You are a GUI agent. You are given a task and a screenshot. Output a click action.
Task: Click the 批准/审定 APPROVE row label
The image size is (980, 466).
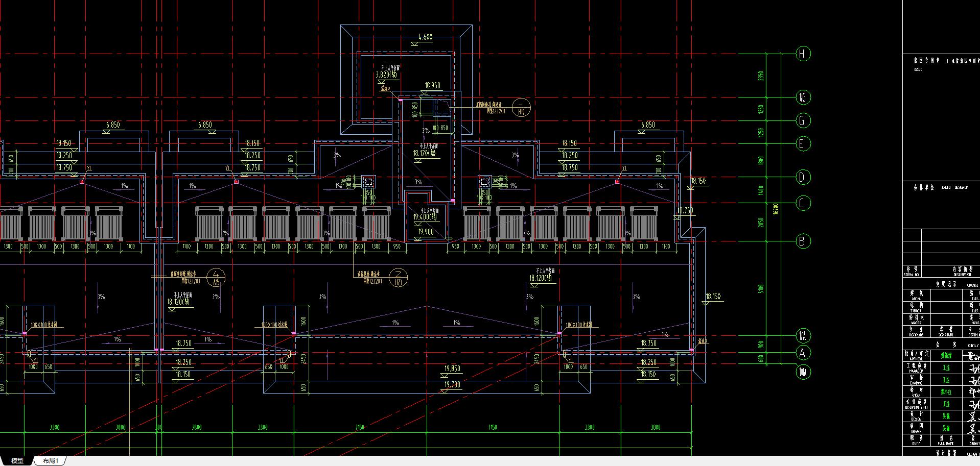point(916,355)
